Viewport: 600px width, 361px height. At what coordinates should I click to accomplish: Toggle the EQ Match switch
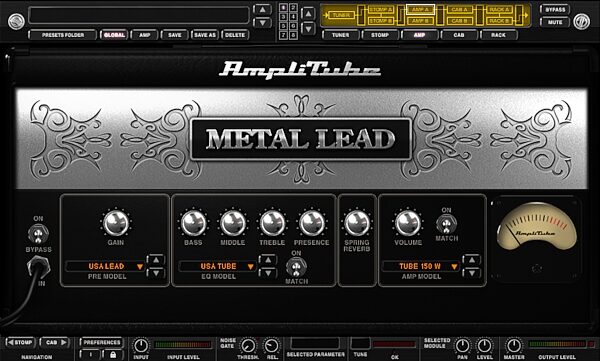pos(296,267)
